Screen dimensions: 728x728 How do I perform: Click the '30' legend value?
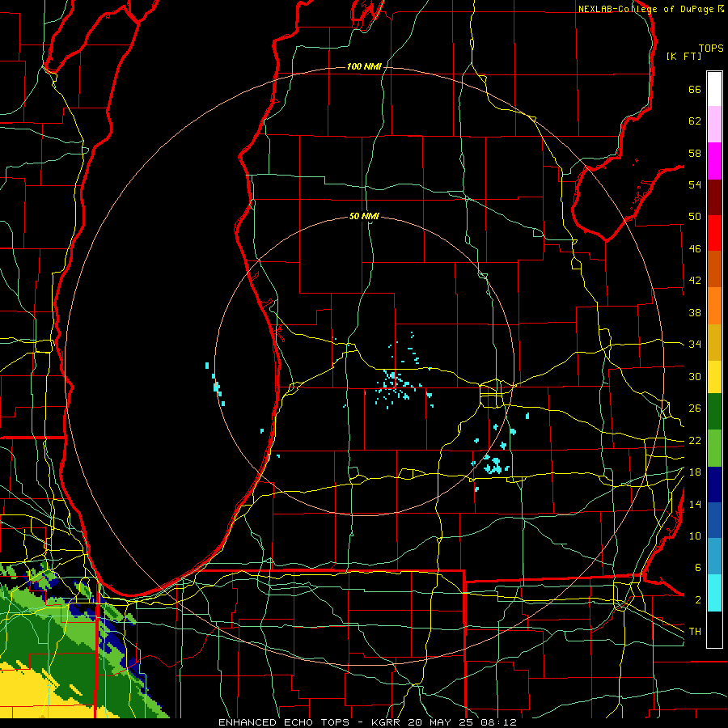[x=695, y=376]
